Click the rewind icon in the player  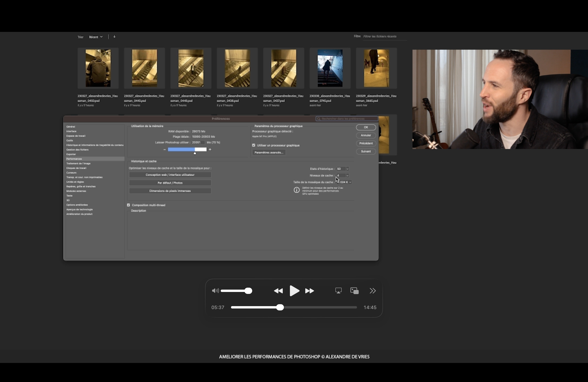pyautogui.click(x=278, y=291)
